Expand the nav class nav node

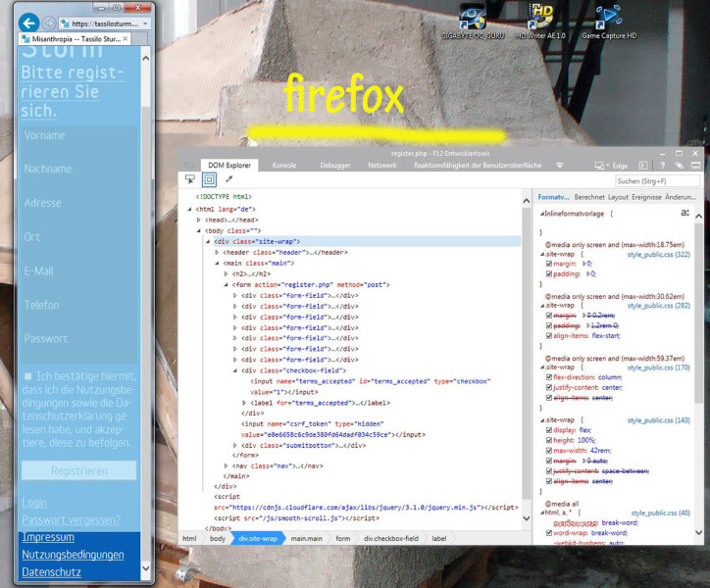[x=226, y=465]
